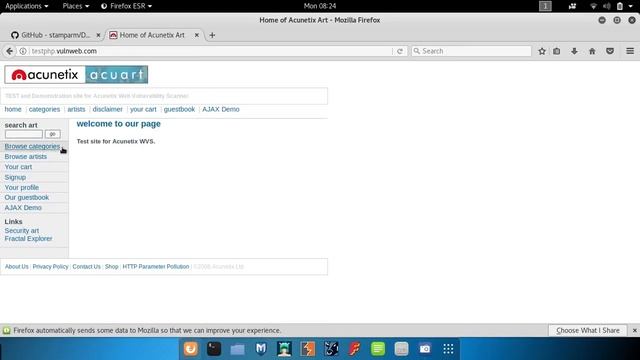Focus the Firefox Search box

click(x=471, y=51)
